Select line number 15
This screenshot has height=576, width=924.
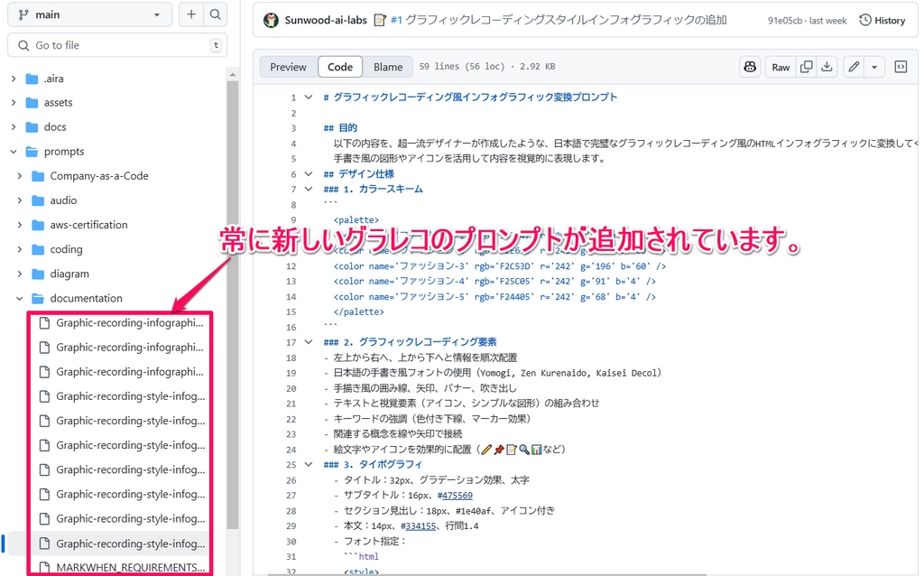pyautogui.click(x=291, y=311)
